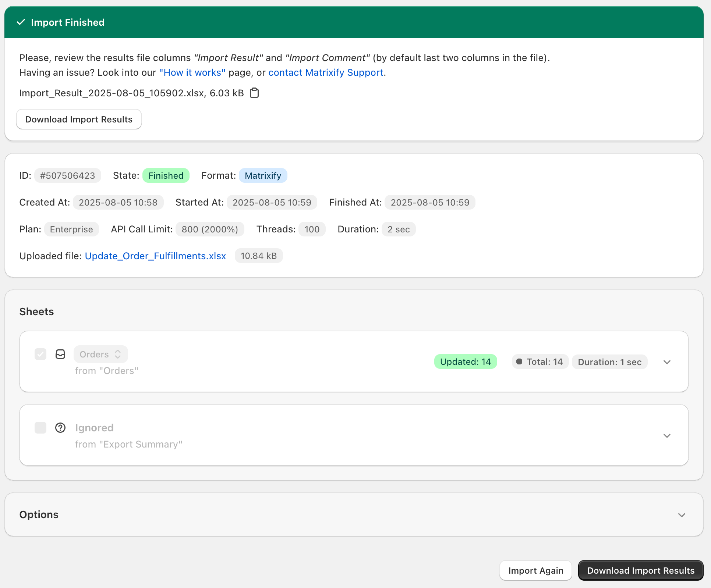Click the question mark icon beside Ignored sheet

[x=60, y=428]
